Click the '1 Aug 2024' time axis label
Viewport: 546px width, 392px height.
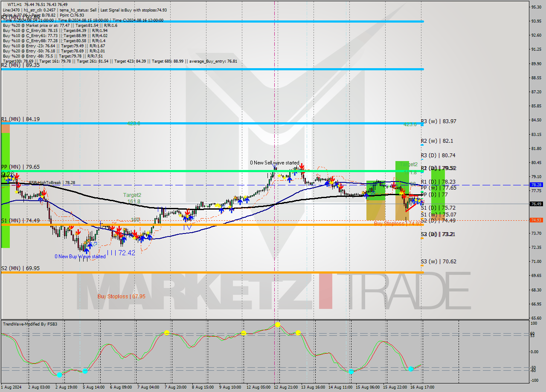click(x=12, y=387)
